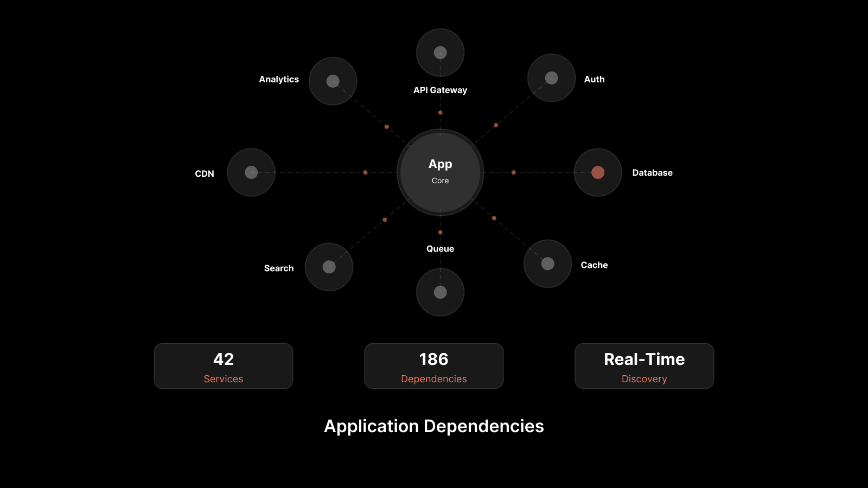Click the Auth service node
This screenshot has height=488, width=868.
click(x=551, y=78)
